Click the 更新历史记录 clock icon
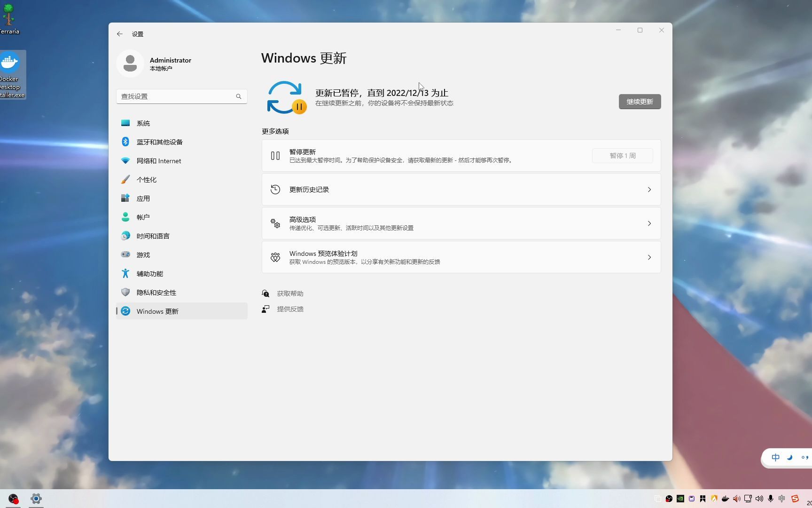The image size is (812, 508). point(275,190)
